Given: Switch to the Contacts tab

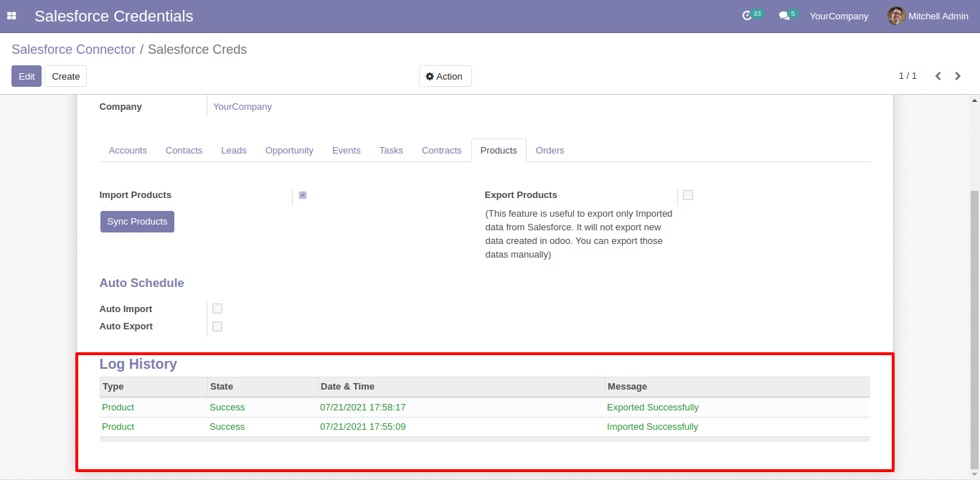Looking at the screenshot, I should 184,151.
